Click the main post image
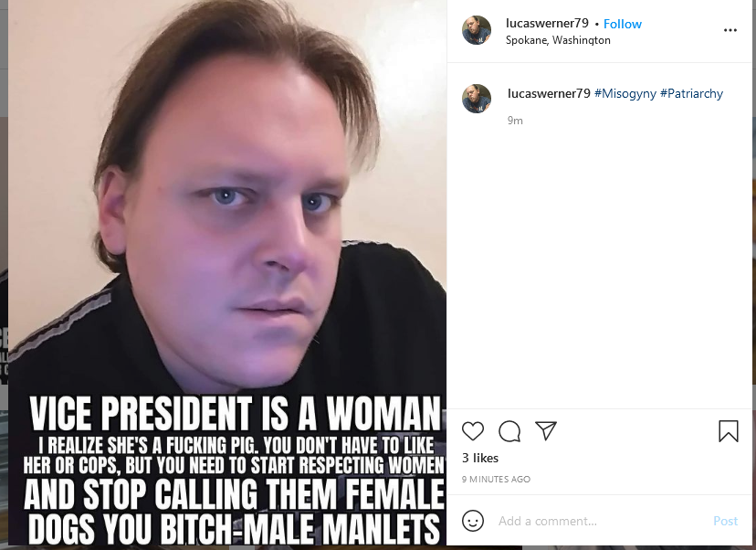 coord(227,272)
